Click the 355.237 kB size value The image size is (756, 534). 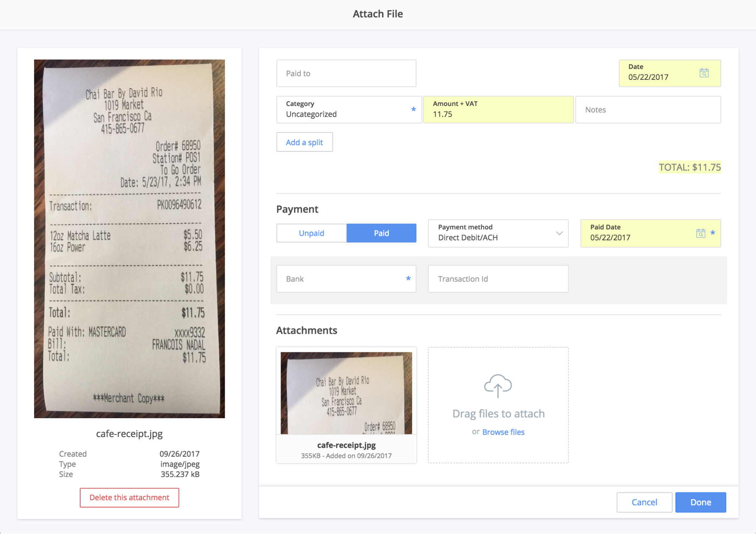pyautogui.click(x=180, y=474)
